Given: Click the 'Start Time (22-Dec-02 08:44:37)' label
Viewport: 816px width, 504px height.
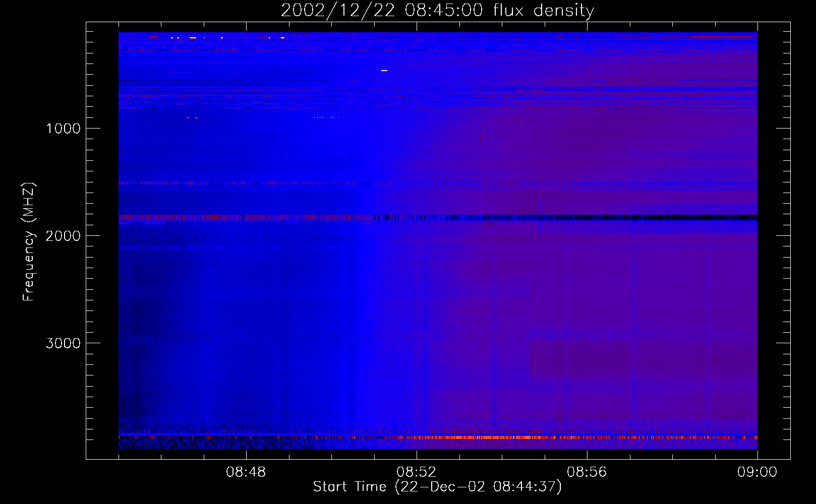Looking at the screenshot, I should 437,487.
